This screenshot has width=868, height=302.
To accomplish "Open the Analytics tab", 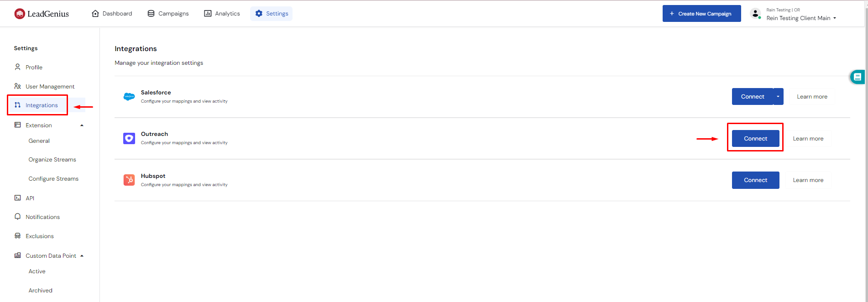I will click(x=222, y=14).
